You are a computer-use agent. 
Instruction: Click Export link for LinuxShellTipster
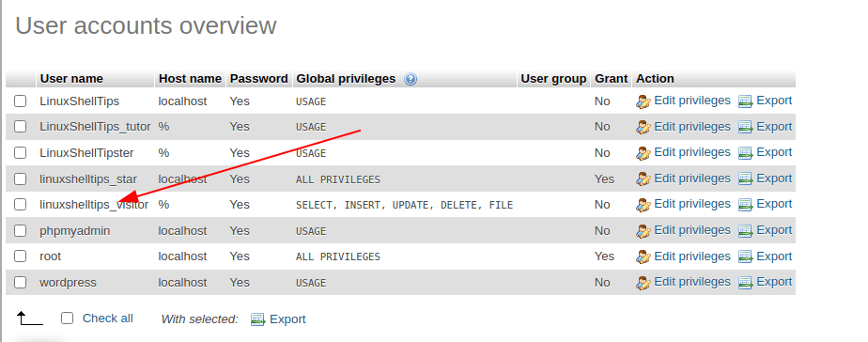click(774, 152)
